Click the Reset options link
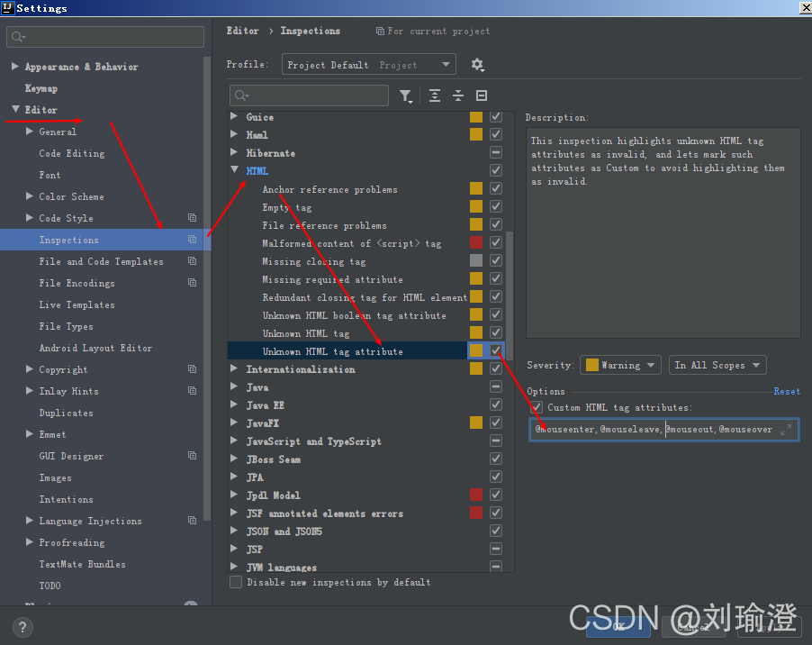 tap(787, 392)
